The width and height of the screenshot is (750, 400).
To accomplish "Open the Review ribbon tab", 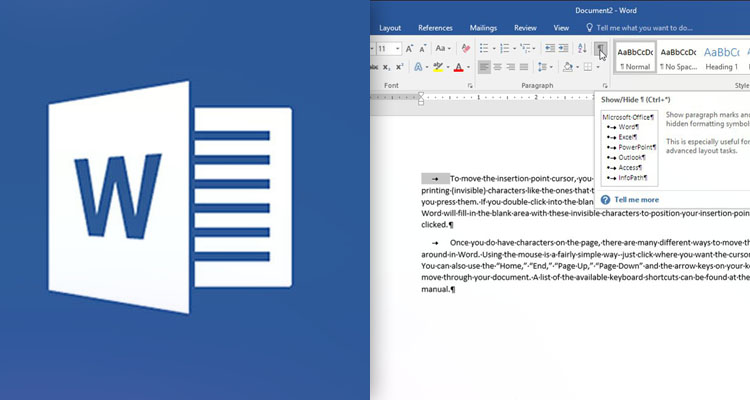I will click(x=525, y=28).
